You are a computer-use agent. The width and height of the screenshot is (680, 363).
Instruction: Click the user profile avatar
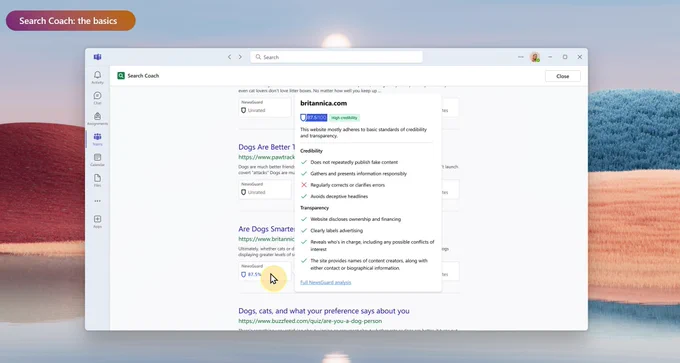coord(535,57)
